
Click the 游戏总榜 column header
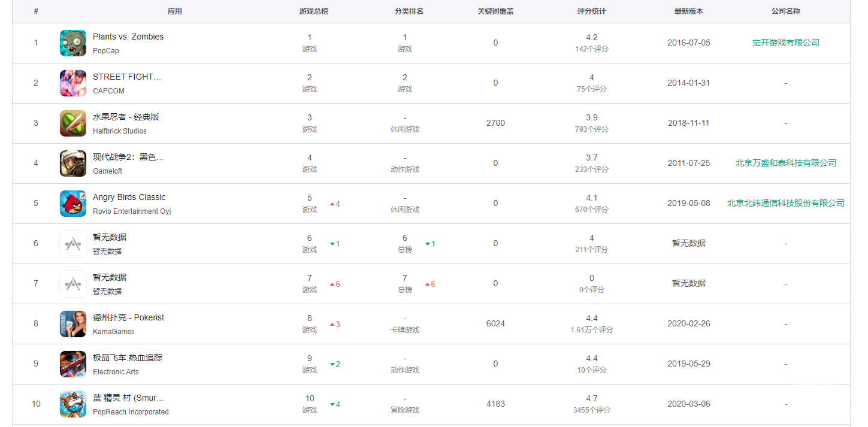coord(314,11)
